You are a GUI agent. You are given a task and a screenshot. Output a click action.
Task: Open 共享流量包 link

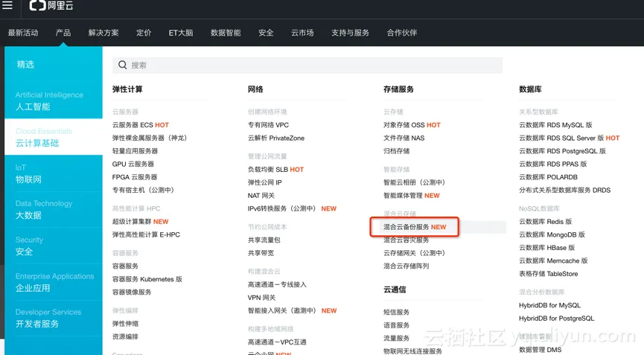[x=264, y=240]
